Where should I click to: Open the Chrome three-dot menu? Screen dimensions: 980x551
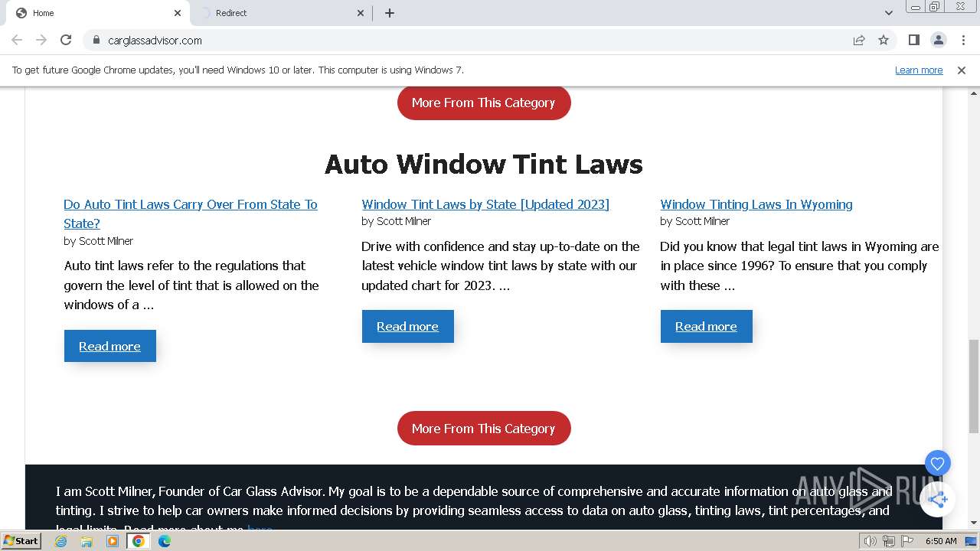(962, 40)
